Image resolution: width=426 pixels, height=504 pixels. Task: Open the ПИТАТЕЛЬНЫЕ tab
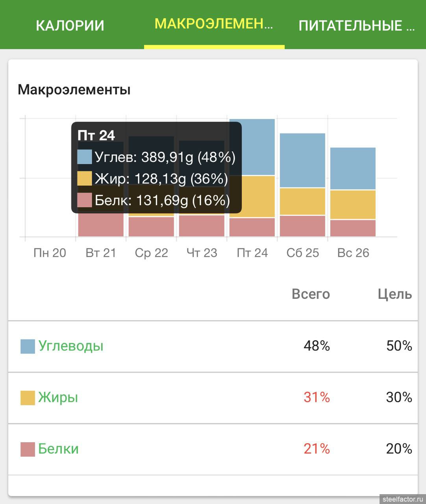point(356,26)
